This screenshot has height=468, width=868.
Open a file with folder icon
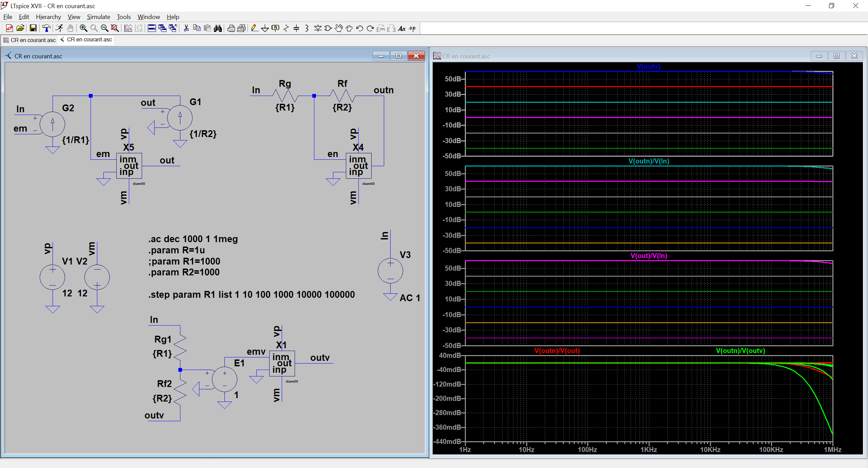20,28
